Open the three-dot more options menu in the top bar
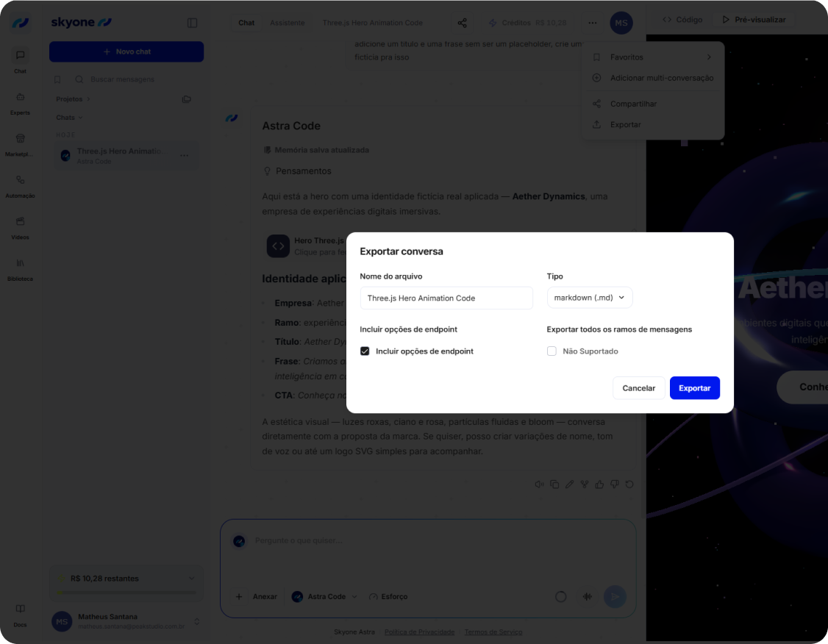Screen dimensions: 828x644 pyautogui.click(x=593, y=23)
